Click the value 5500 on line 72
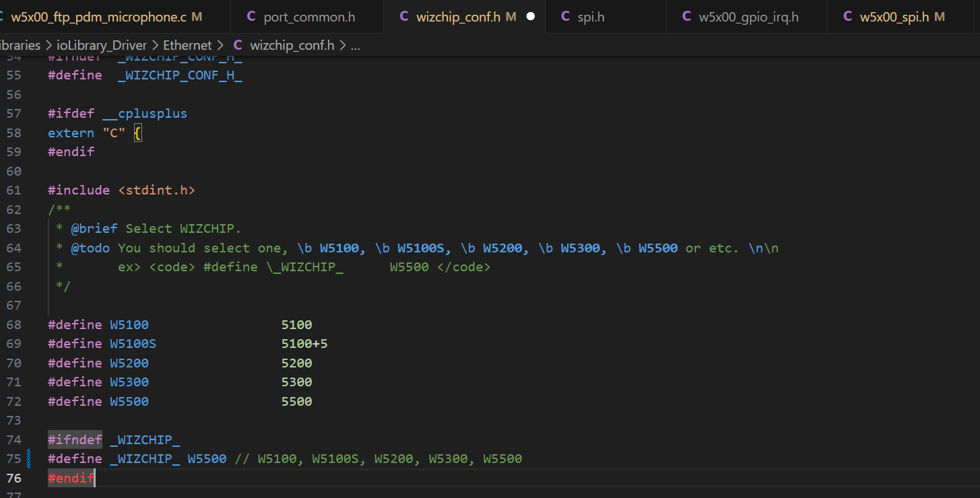 click(297, 401)
